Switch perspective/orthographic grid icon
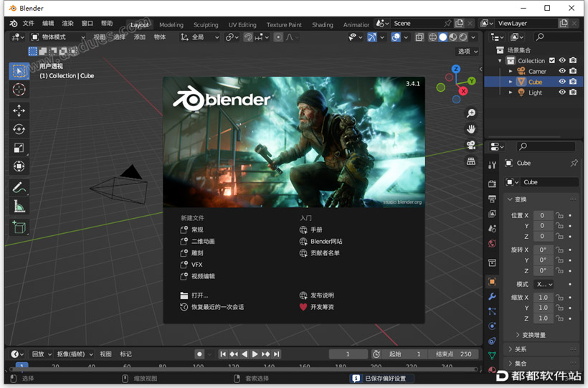The image size is (588, 388). coord(470,161)
